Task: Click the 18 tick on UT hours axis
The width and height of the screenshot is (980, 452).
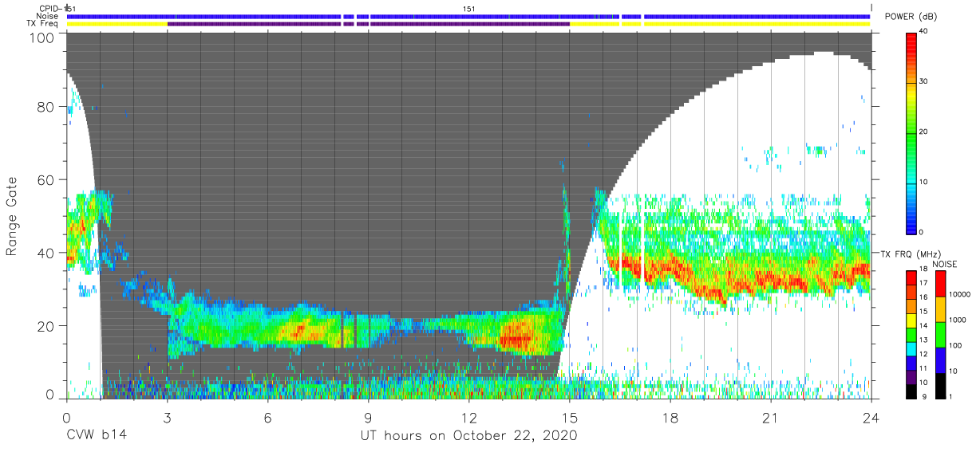Action: [670, 416]
